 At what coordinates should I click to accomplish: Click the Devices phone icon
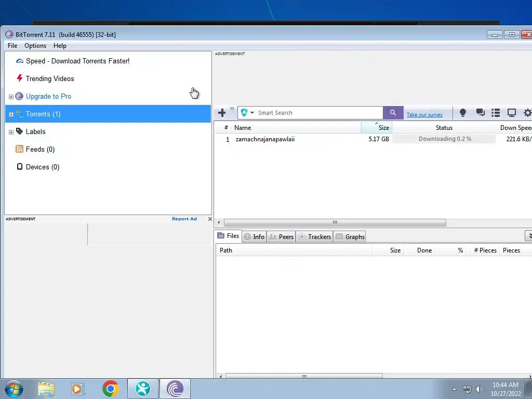pyautogui.click(x=20, y=167)
